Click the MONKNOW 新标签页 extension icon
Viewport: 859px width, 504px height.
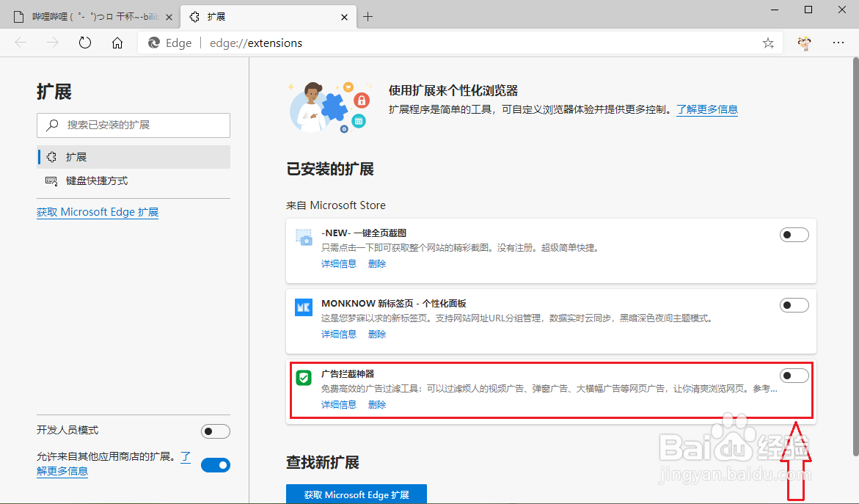[x=304, y=307]
